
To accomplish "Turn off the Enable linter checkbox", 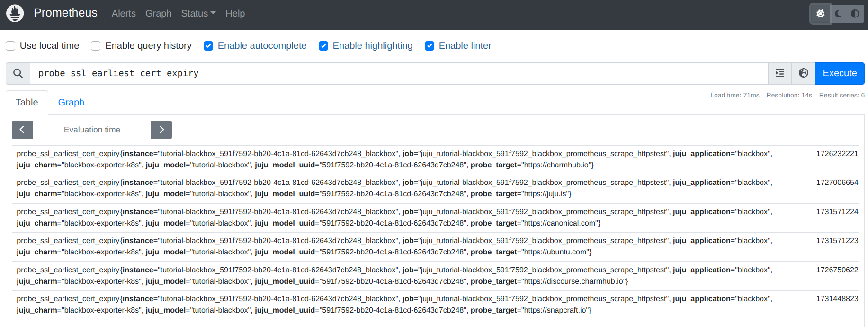I will coord(430,46).
